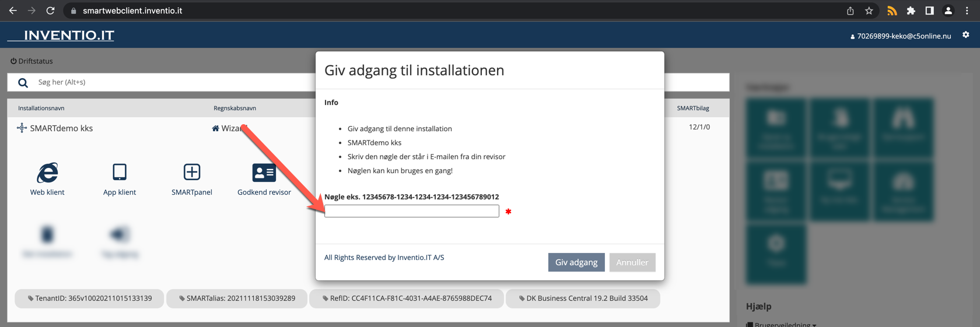Click the SMARTdemo kks network icon
The height and width of the screenshot is (327, 980).
point(22,128)
